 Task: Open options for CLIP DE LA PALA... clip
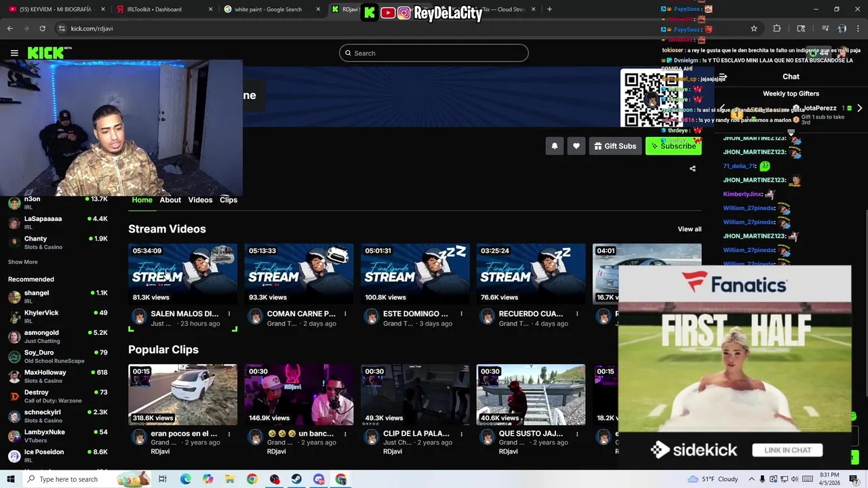(461, 434)
